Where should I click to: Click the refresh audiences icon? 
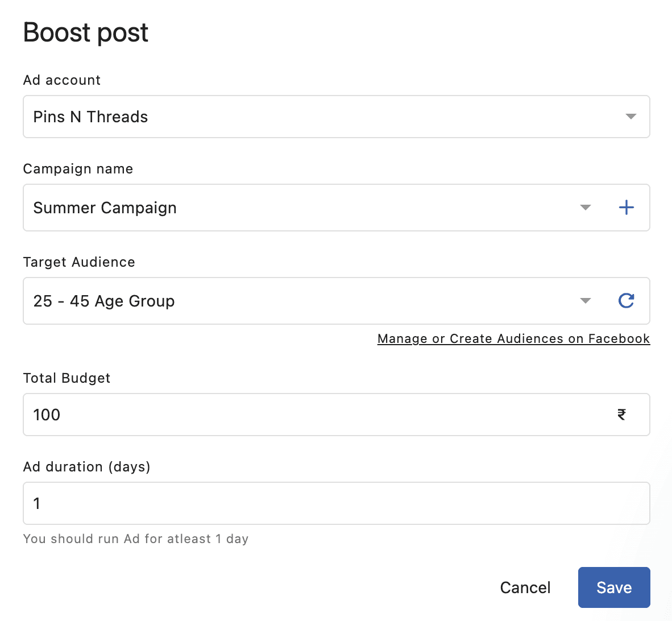[626, 301]
